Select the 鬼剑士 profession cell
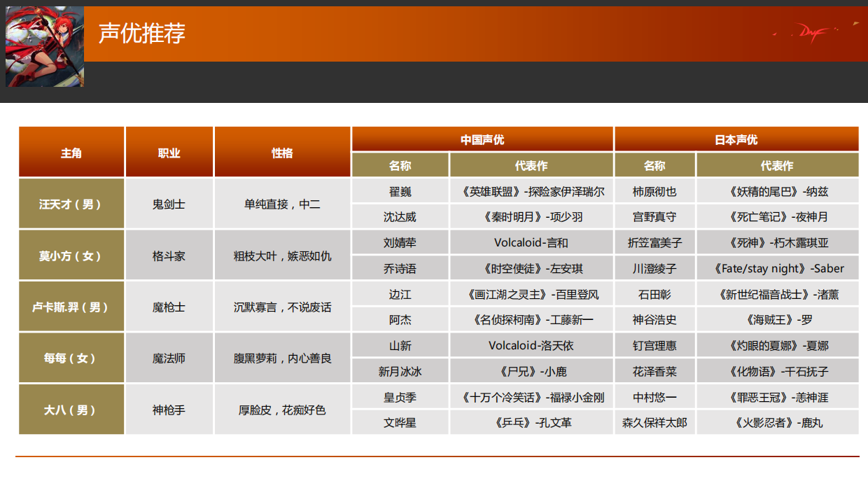 [169, 203]
